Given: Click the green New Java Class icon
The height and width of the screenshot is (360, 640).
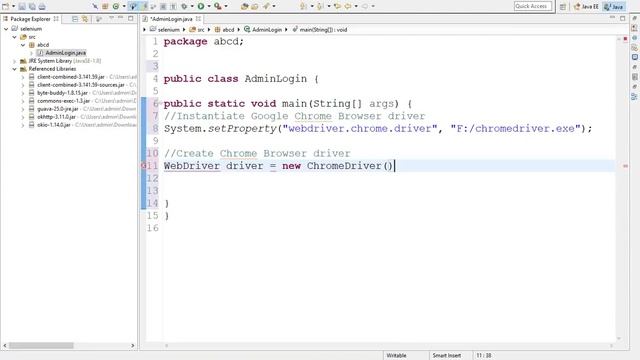Looking at the screenshot, I should (x=116, y=6).
